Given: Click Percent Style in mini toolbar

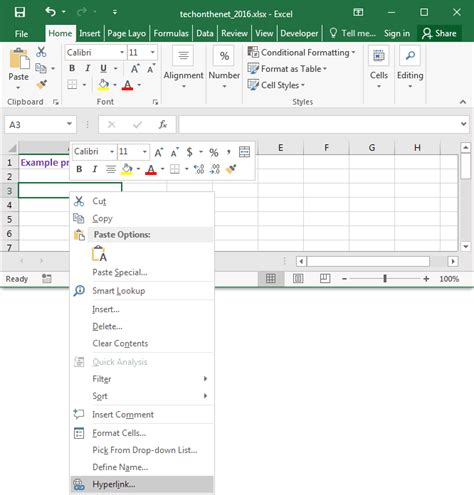Looking at the screenshot, I should 214,153.
